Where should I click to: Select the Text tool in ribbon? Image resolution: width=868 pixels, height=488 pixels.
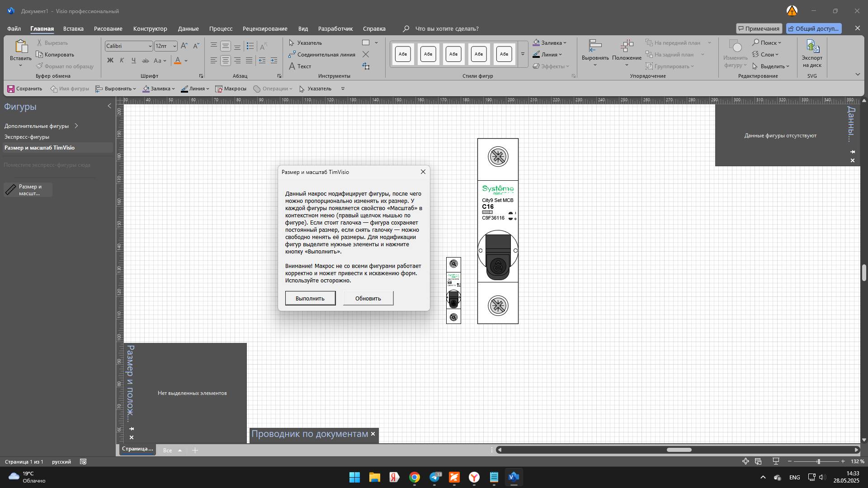click(300, 66)
